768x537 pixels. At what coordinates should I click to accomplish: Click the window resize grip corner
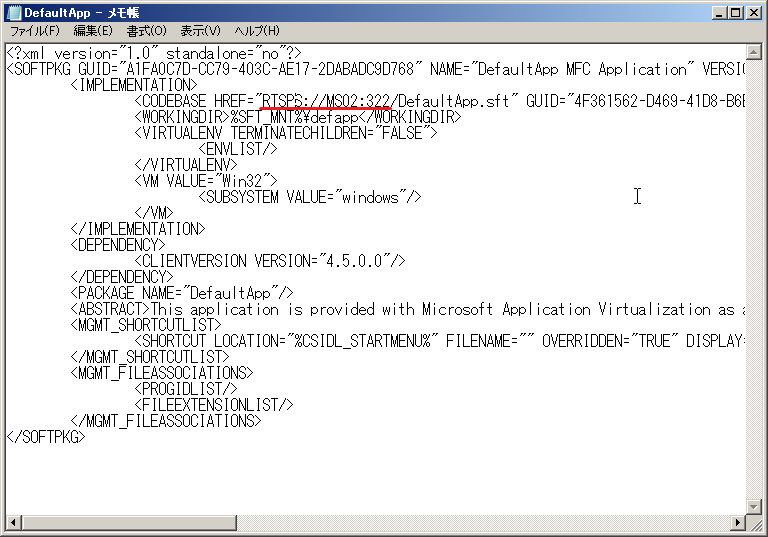click(x=754, y=523)
